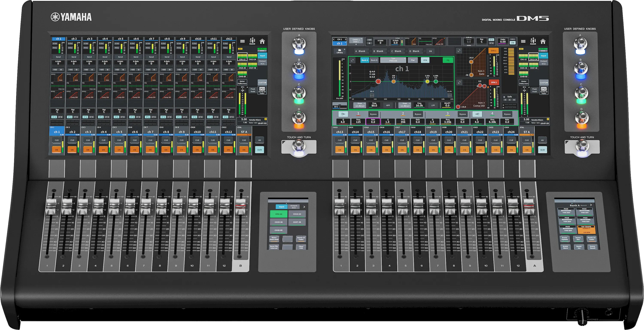The height and width of the screenshot is (330, 644).
Task: Toggle the green EQ on button
Action: click(x=448, y=60)
